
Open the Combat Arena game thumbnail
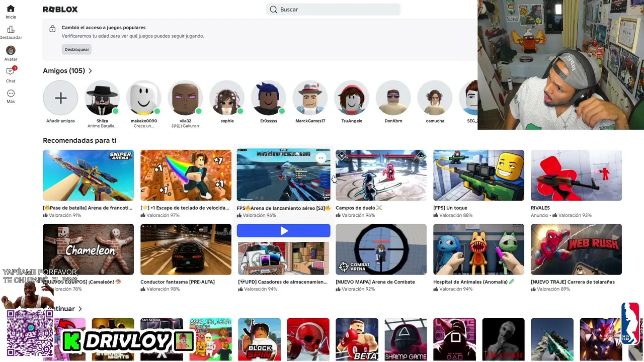pyautogui.click(x=381, y=249)
